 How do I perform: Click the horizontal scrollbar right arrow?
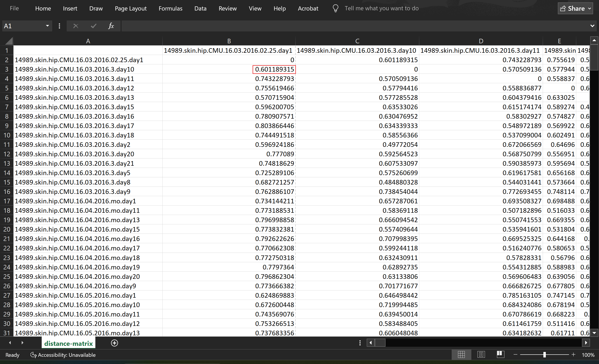pyautogui.click(x=586, y=343)
